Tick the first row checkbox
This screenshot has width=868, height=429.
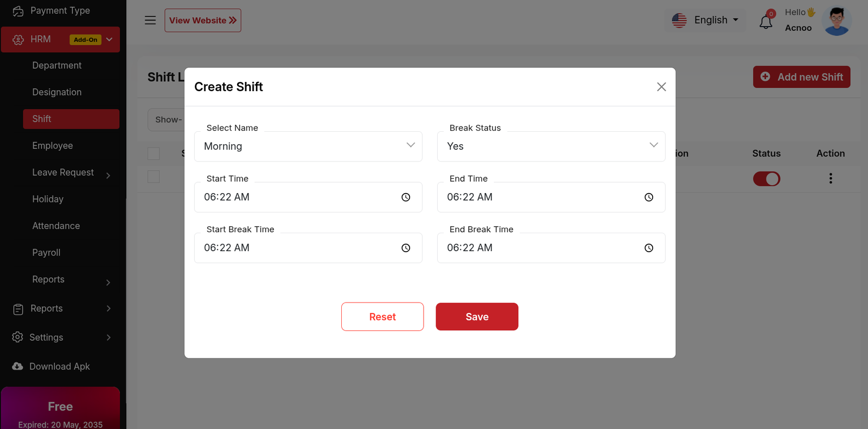pyautogui.click(x=154, y=177)
